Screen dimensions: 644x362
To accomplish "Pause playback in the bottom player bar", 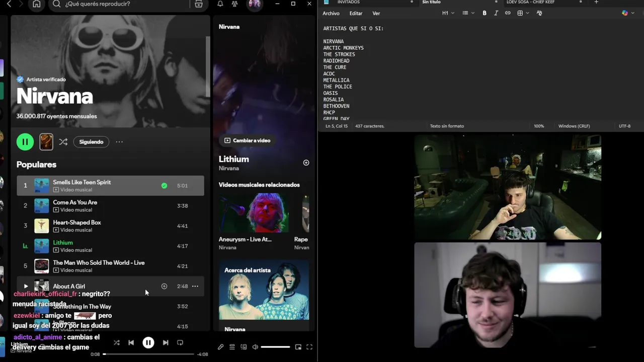I will point(148,342).
